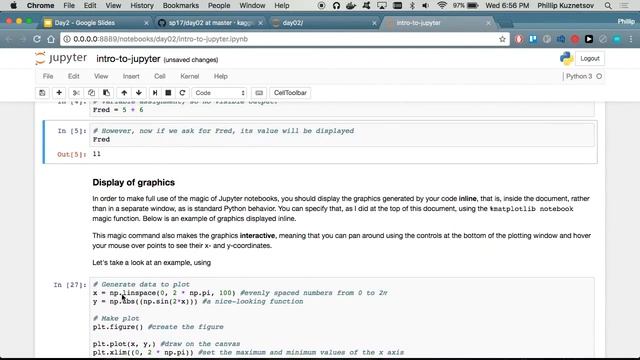Viewport: 640px width, 360px height.
Task: Move selected cell down arrow
Action: tap(139, 93)
